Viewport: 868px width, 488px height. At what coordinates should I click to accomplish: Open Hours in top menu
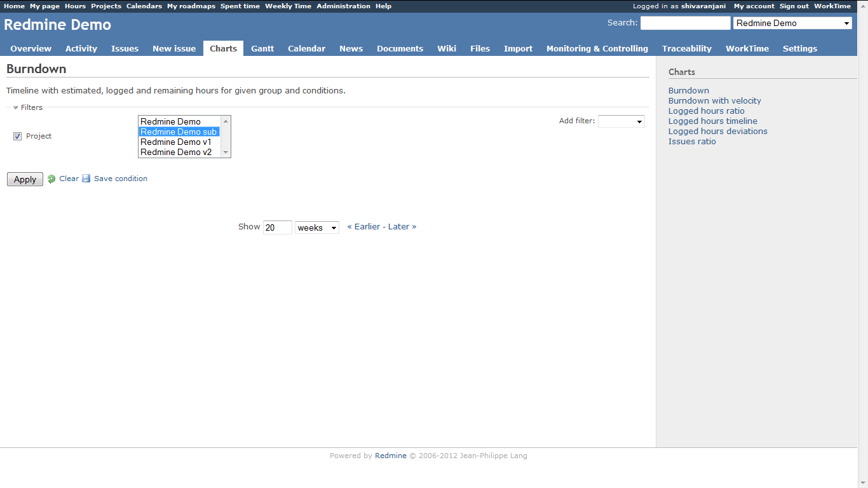75,6
